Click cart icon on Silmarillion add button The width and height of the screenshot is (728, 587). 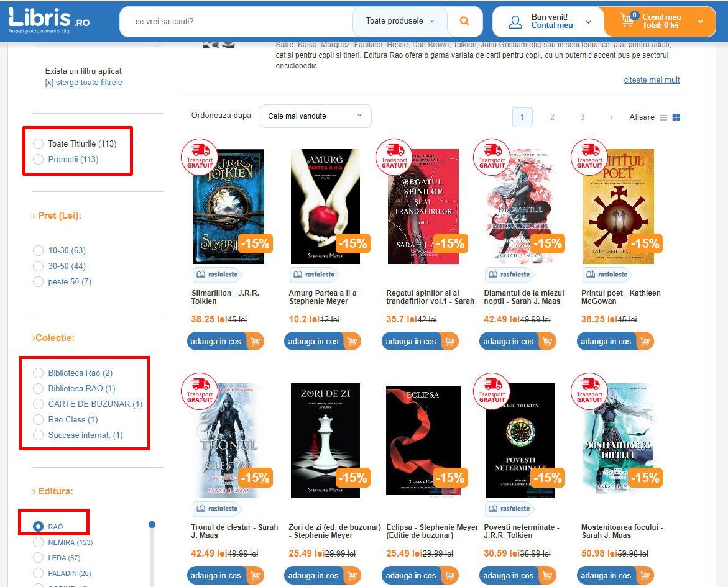click(255, 342)
